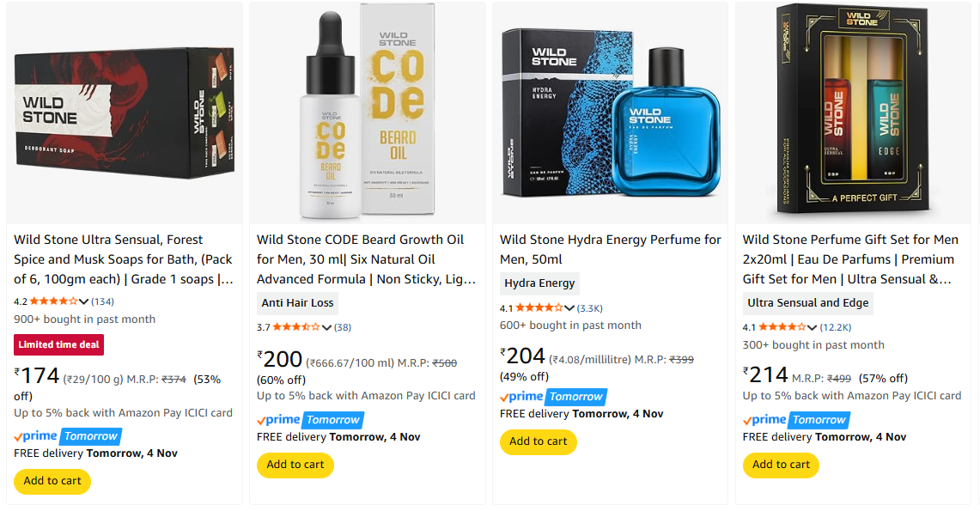Open the 134 reviews for soaps

[103, 301]
